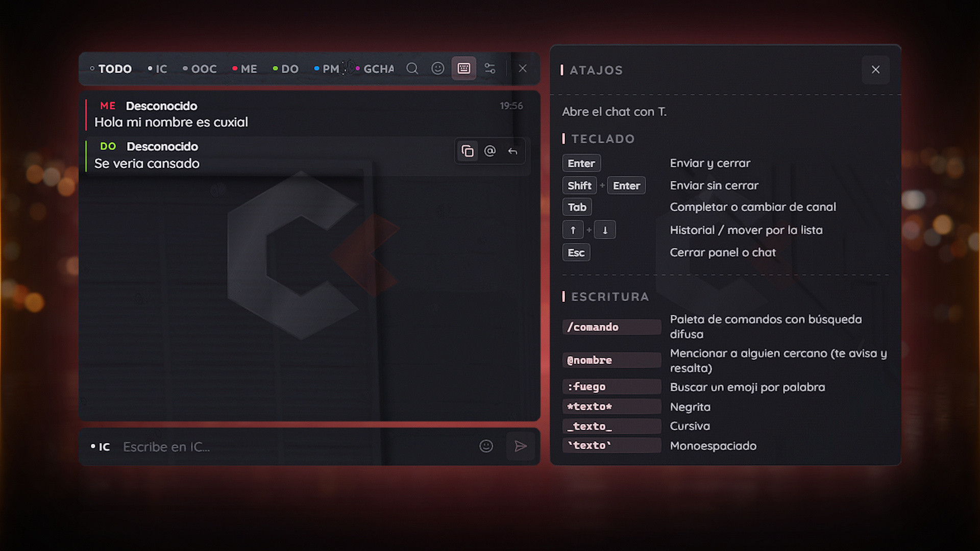This screenshot has width=980, height=551.
Task: Click the Shift key badge
Action: (579, 186)
